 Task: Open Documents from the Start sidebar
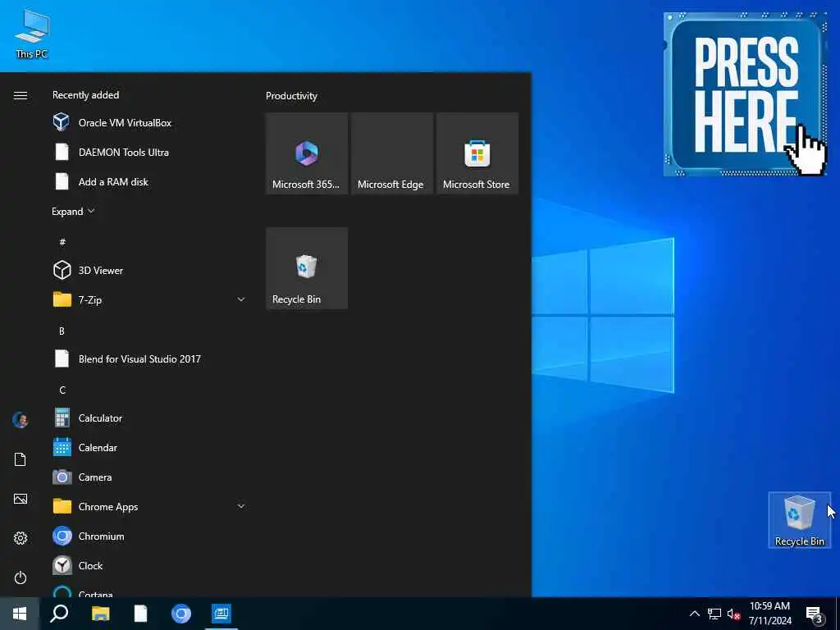point(21,459)
